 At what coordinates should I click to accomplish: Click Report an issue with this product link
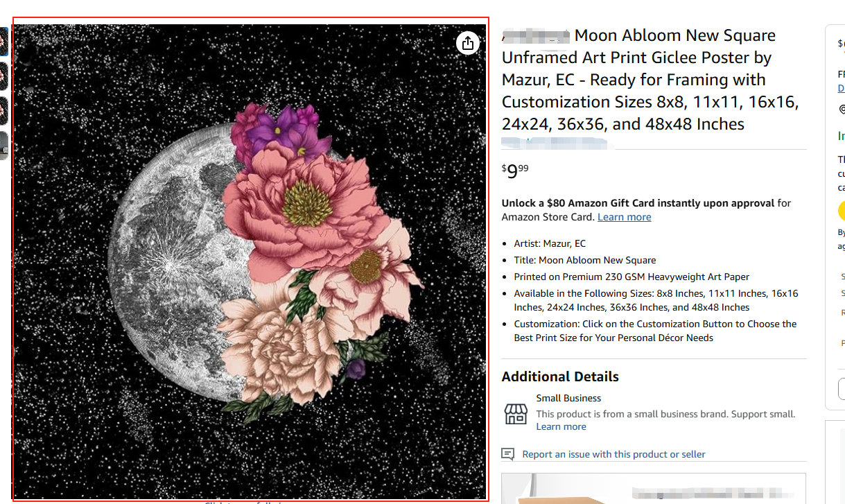click(613, 454)
